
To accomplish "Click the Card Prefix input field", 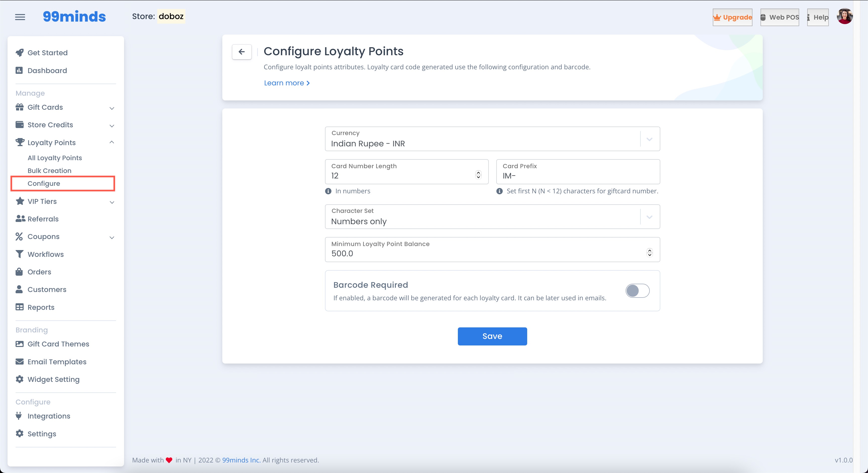I will point(578,171).
